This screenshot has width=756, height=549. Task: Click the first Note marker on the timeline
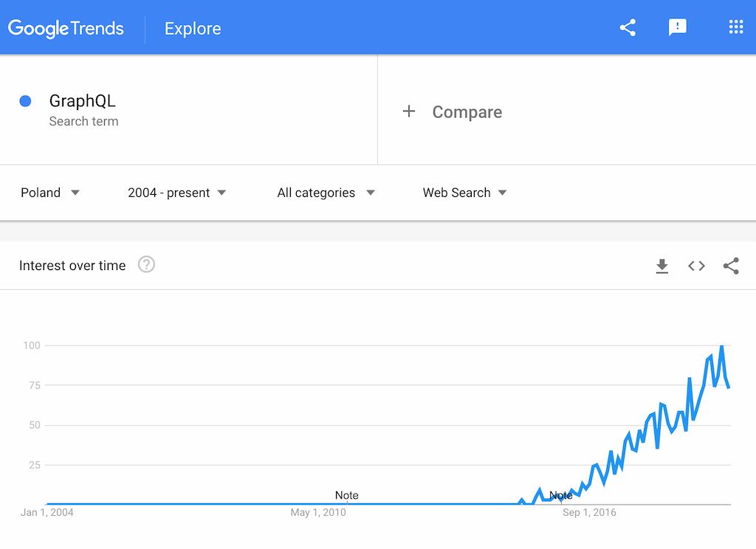347,495
